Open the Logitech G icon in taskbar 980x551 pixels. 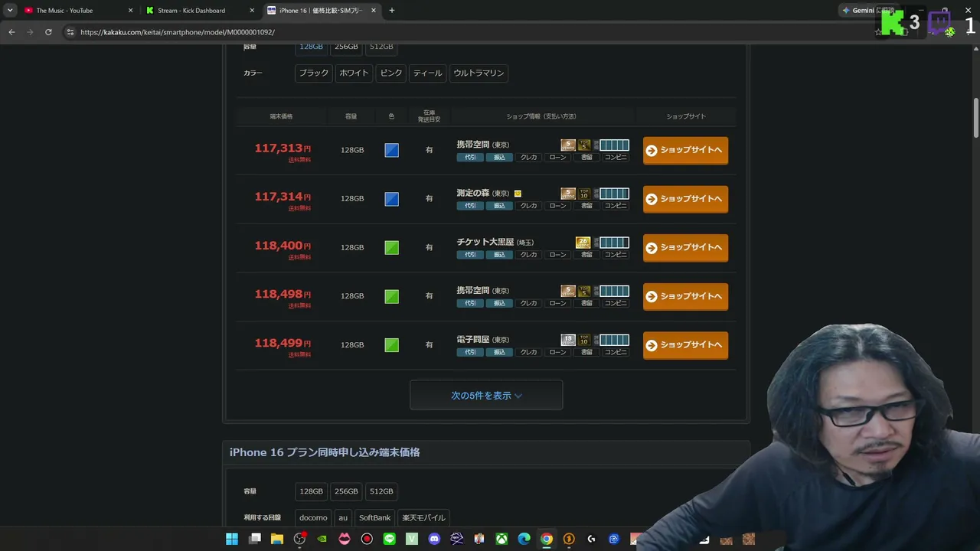click(591, 539)
